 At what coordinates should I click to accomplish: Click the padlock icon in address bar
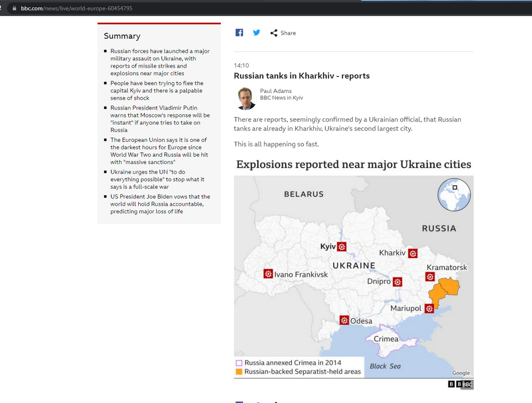click(x=14, y=8)
